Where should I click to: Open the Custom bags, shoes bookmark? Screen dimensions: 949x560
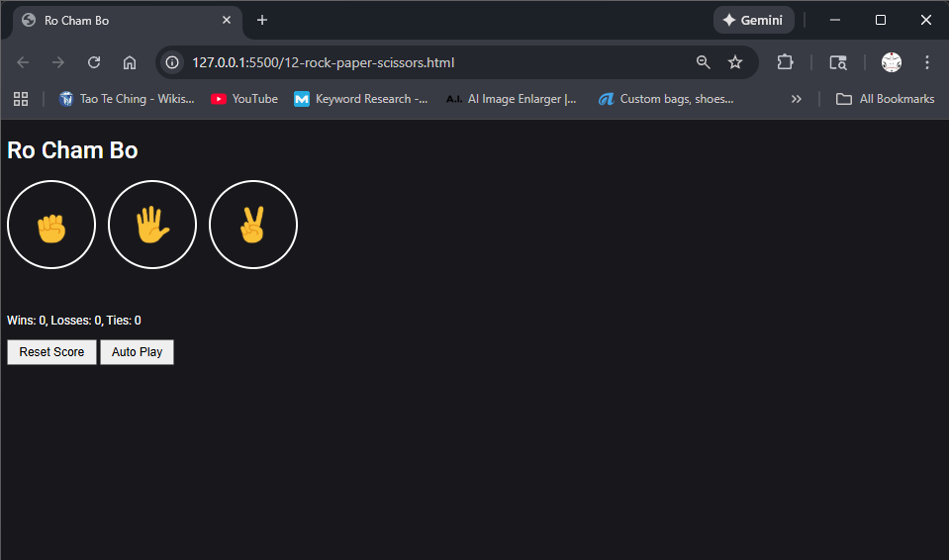pyautogui.click(x=666, y=99)
